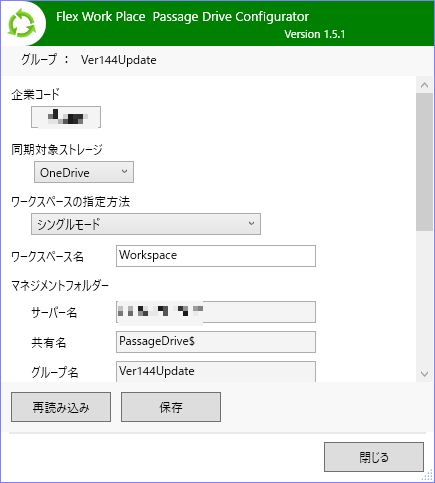Click the サーバー名 input field
Screen dimensions: 435x483
[x=216, y=312]
